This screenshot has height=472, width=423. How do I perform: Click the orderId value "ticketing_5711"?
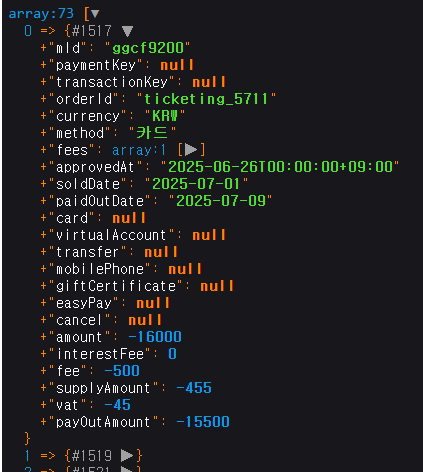pos(206,99)
